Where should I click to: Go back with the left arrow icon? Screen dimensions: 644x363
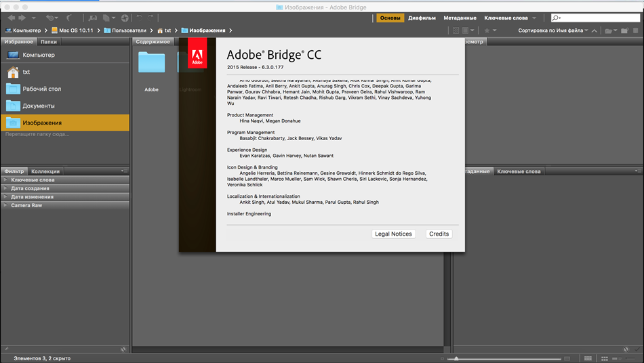point(12,18)
